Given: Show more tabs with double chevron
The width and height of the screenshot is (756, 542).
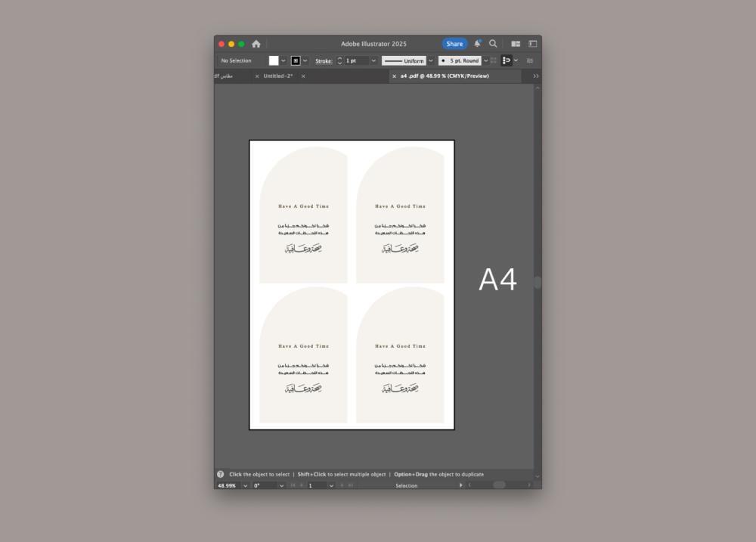Looking at the screenshot, I should pyautogui.click(x=536, y=76).
